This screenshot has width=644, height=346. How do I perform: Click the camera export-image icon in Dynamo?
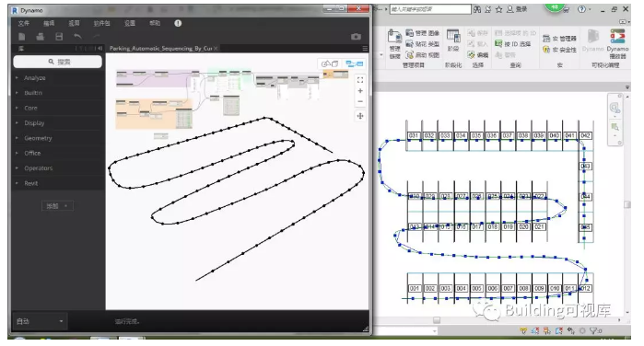357,37
